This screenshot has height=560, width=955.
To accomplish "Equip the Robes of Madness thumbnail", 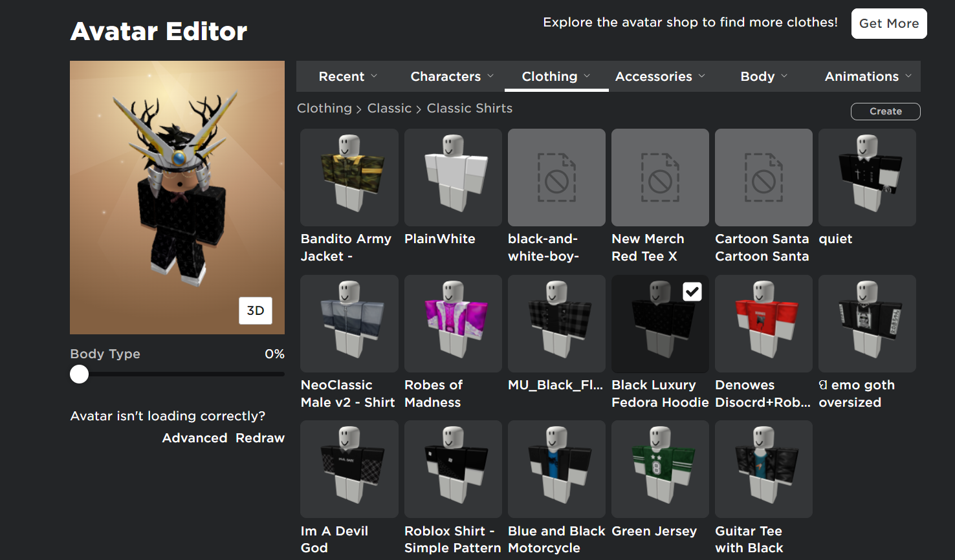I will 453,323.
